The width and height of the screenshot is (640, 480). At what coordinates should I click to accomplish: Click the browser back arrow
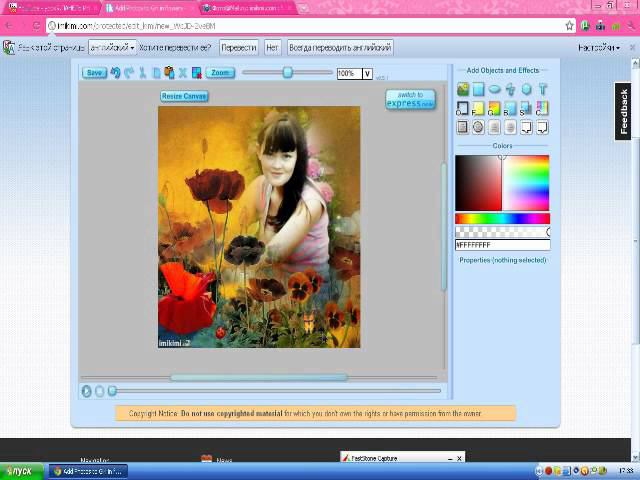click(9, 26)
